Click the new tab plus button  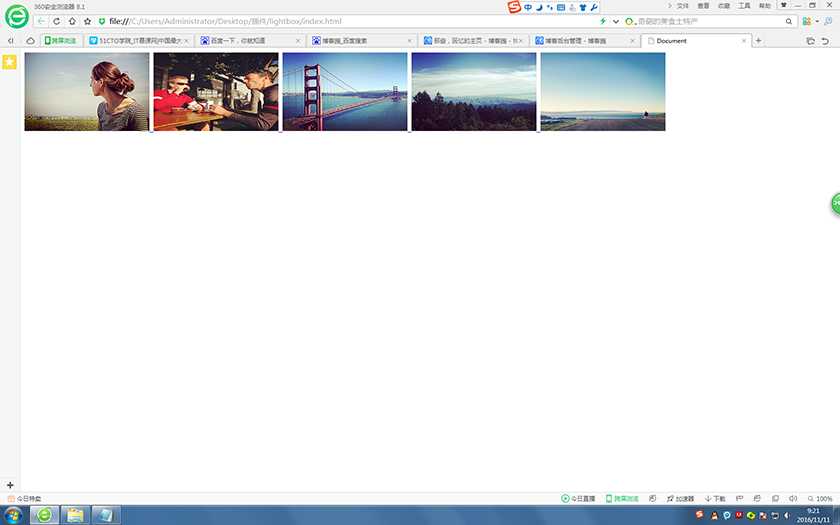click(758, 41)
